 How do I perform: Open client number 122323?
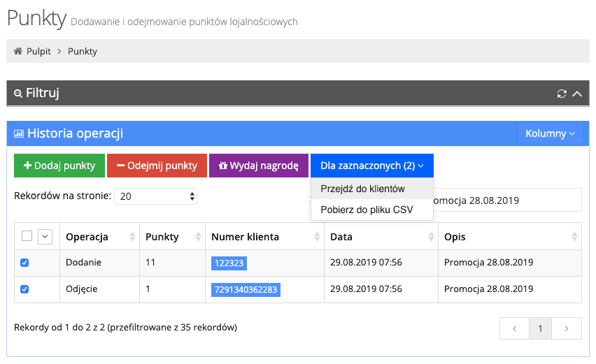tap(229, 263)
